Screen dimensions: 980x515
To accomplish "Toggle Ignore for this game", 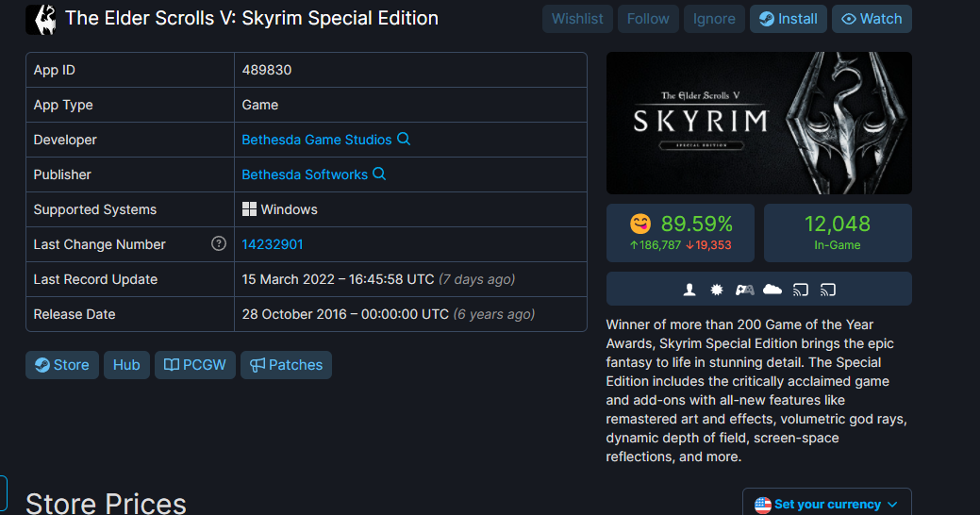I will tap(714, 19).
